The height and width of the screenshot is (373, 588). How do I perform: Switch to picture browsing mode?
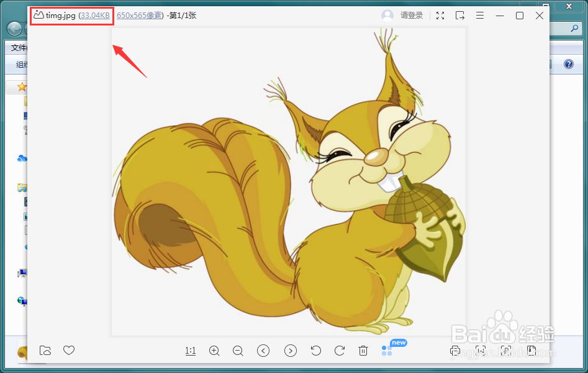(481, 351)
